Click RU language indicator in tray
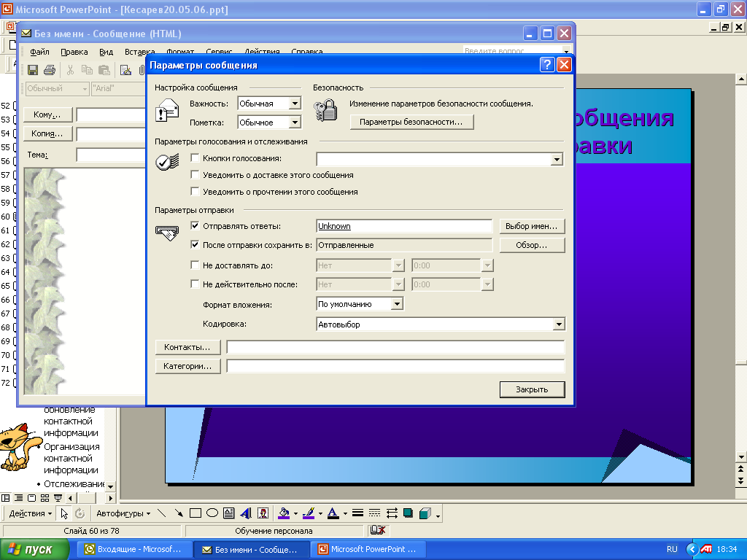Image resolution: width=747 pixels, height=560 pixels. (x=672, y=550)
